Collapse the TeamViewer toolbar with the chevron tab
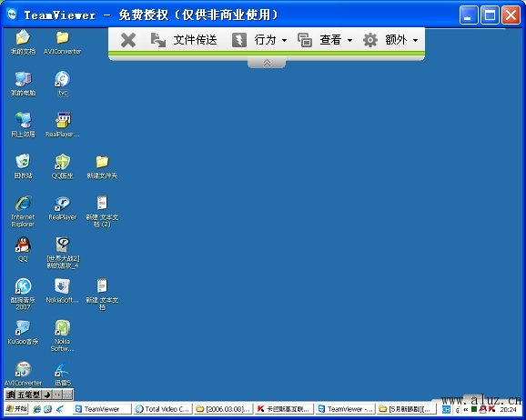 267,63
